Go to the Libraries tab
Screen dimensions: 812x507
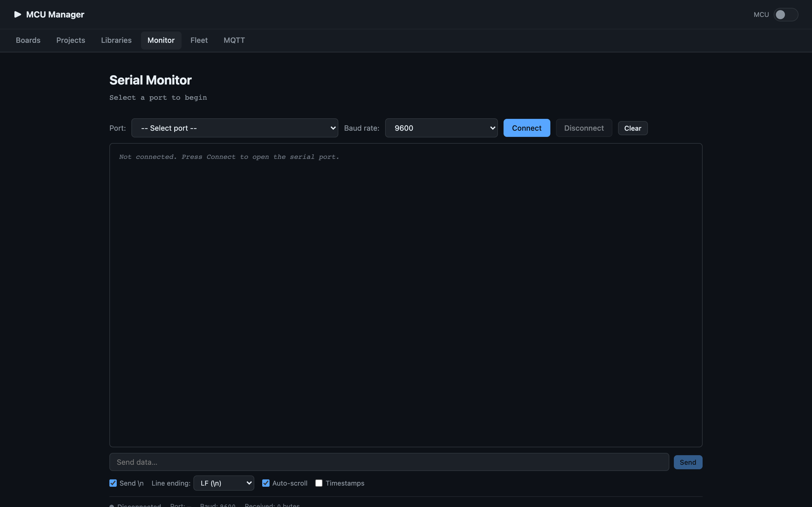coord(116,40)
